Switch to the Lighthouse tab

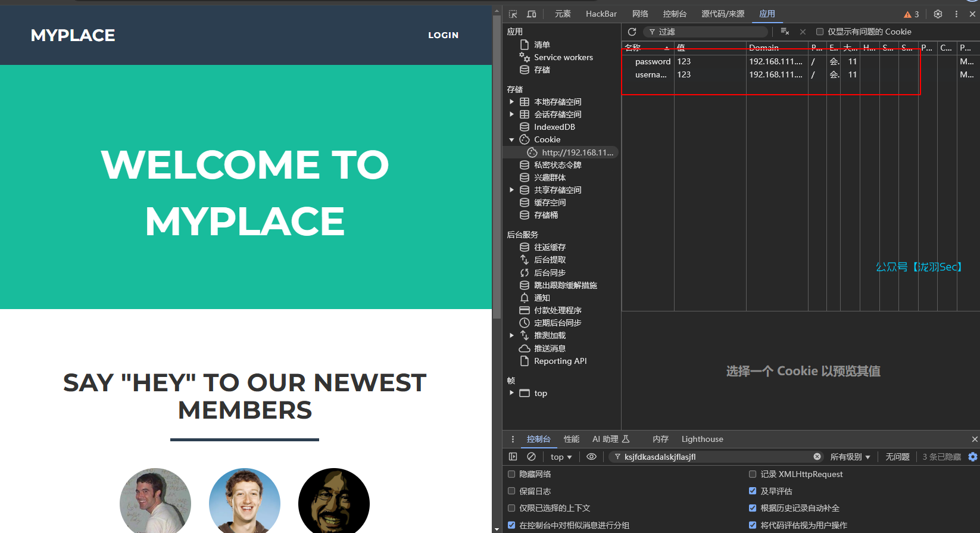pyautogui.click(x=702, y=439)
